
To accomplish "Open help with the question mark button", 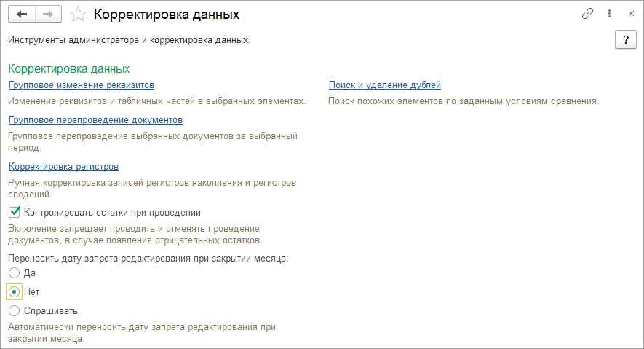I will 626,40.
